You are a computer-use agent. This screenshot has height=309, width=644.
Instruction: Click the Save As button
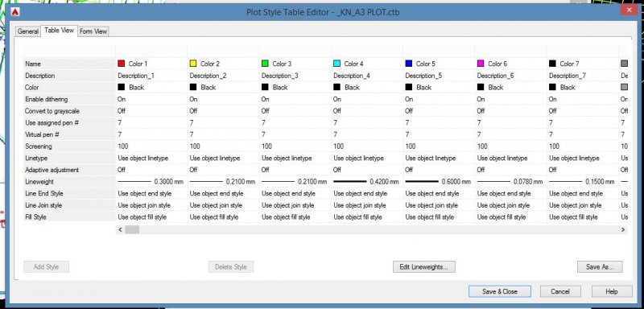[x=600, y=266]
